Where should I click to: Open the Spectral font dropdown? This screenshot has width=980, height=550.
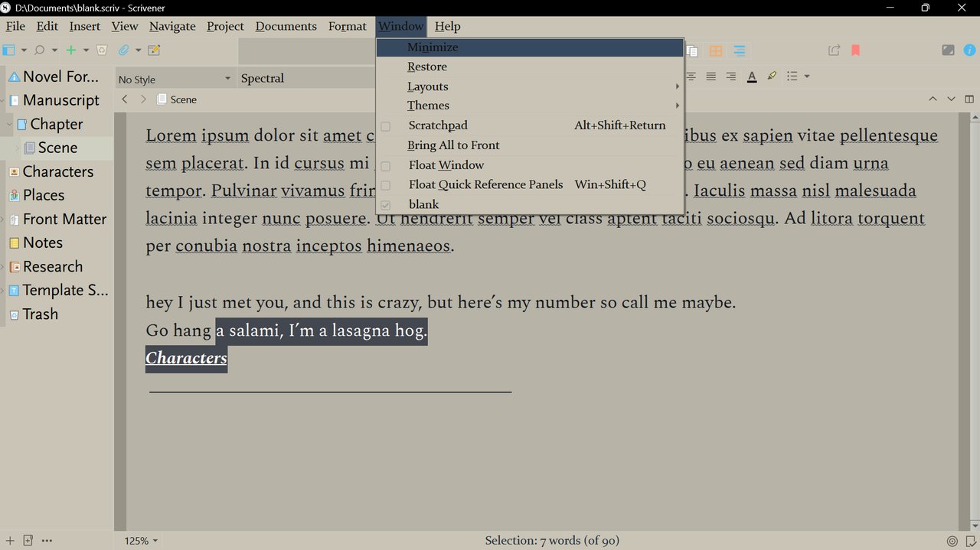click(x=306, y=79)
